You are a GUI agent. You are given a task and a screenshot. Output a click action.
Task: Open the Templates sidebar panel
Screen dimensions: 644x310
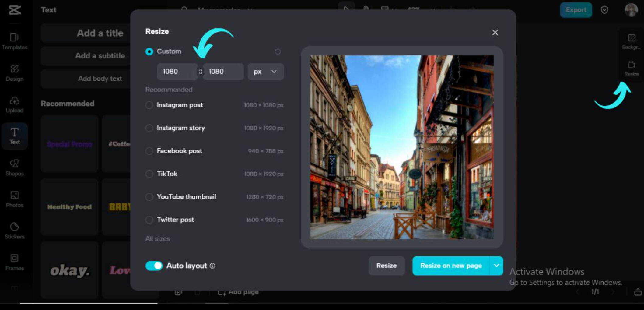tap(15, 41)
